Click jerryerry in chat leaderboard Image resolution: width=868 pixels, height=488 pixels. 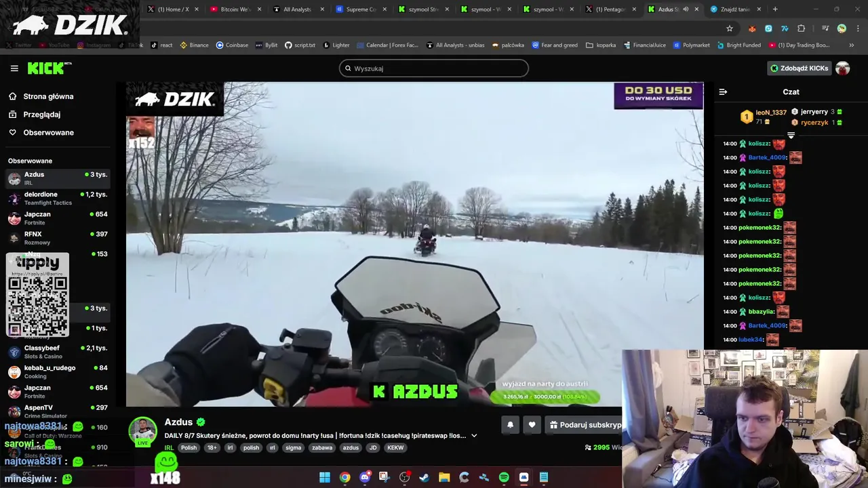[814, 112]
